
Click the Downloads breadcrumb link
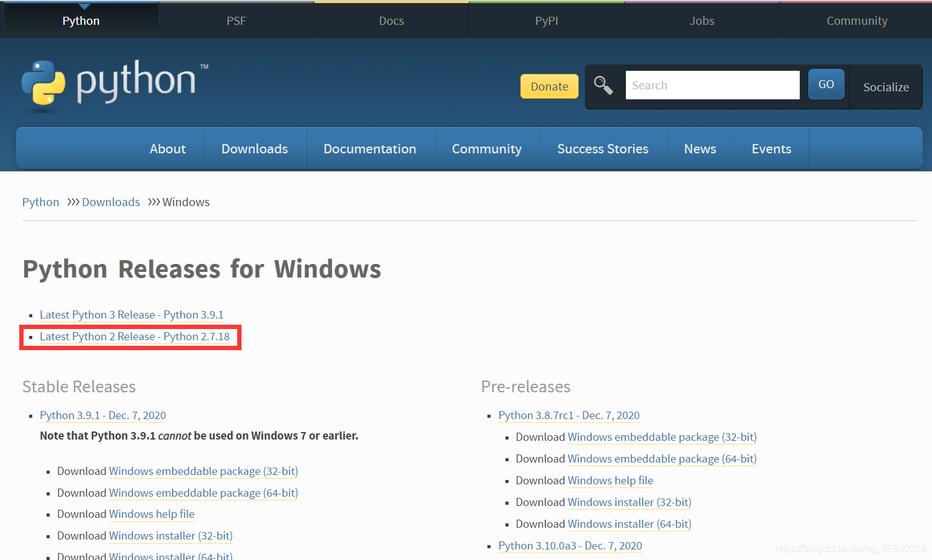(111, 202)
